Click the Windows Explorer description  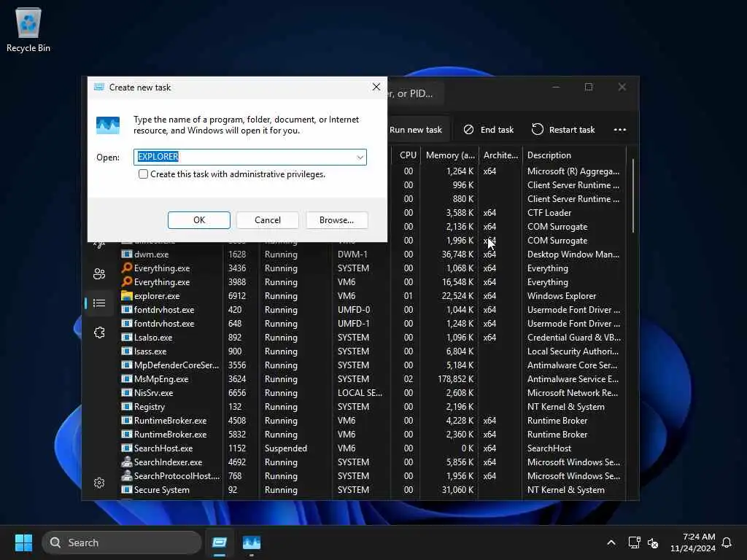561,296
